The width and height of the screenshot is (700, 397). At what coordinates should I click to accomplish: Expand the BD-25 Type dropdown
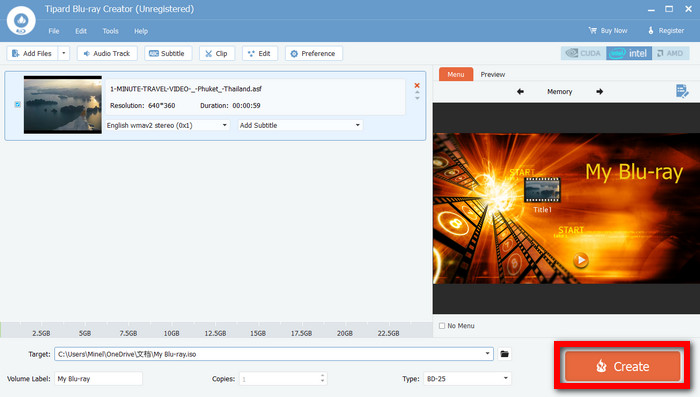(x=467, y=379)
